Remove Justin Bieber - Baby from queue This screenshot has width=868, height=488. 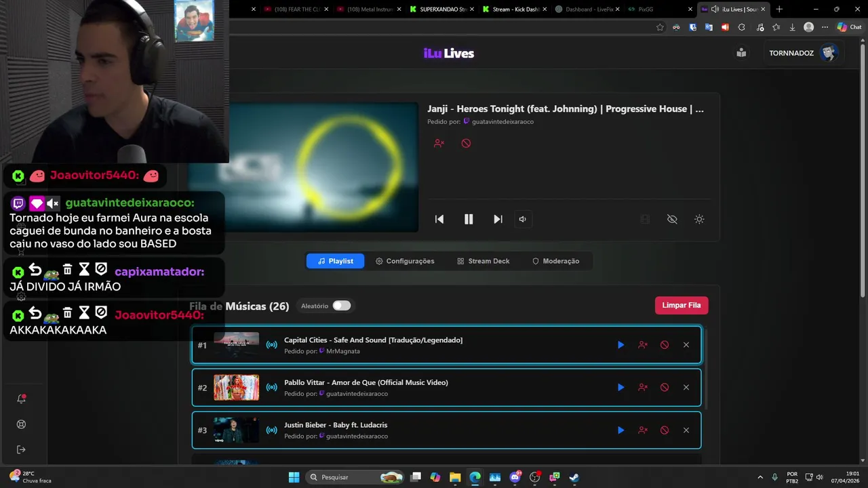tap(686, 430)
